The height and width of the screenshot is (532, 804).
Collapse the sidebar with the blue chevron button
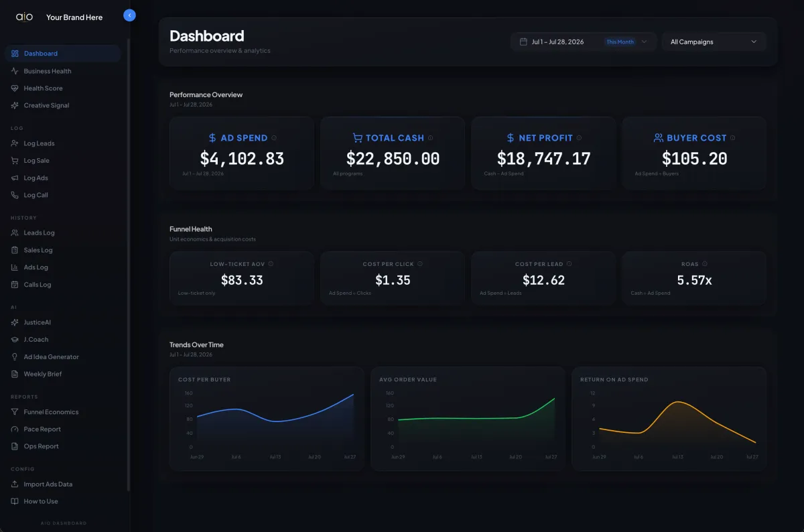(130, 15)
